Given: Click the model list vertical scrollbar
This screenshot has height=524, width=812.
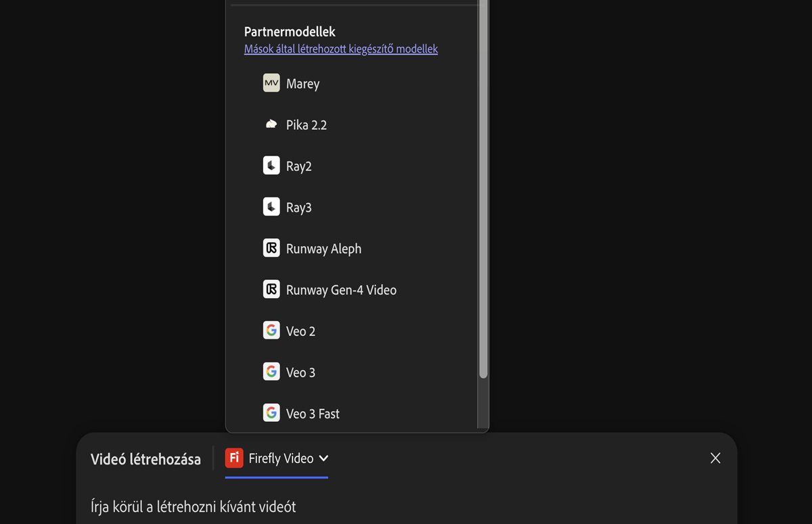Looking at the screenshot, I should 483,203.
